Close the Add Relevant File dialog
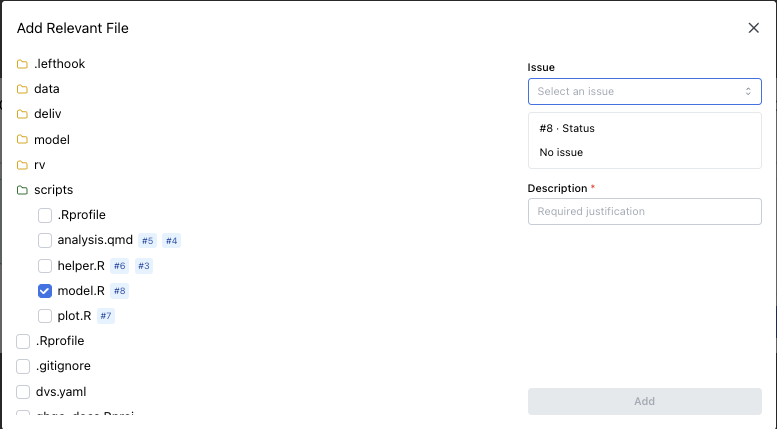The height and width of the screenshot is (429, 777). click(x=754, y=28)
